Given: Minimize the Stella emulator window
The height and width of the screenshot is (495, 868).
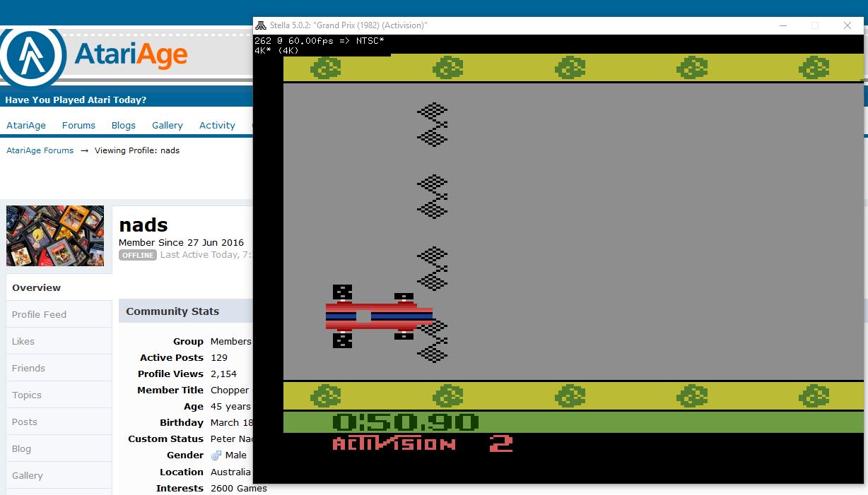Looking at the screenshot, I should tap(784, 25).
